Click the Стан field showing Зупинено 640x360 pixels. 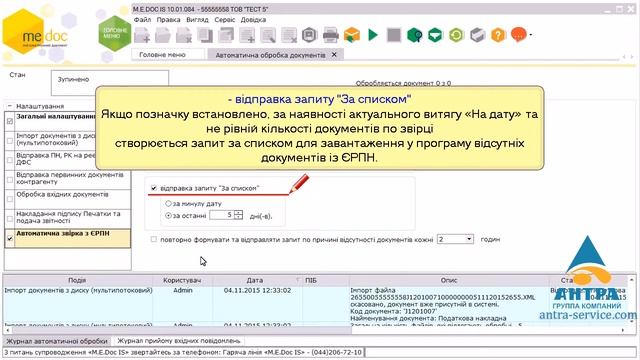pyautogui.click(x=110, y=83)
